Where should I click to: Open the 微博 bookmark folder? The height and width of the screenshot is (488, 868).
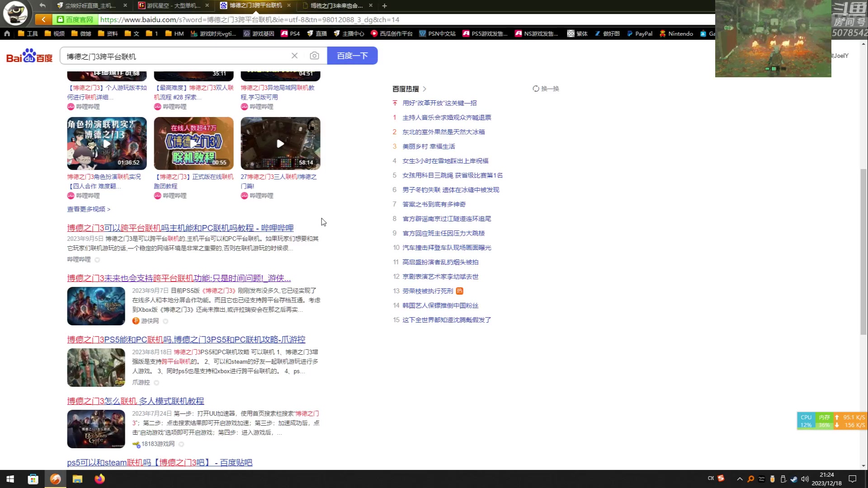click(x=81, y=33)
